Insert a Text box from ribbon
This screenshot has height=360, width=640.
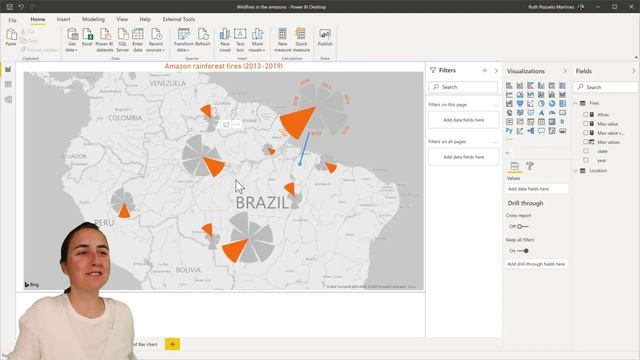click(240, 40)
